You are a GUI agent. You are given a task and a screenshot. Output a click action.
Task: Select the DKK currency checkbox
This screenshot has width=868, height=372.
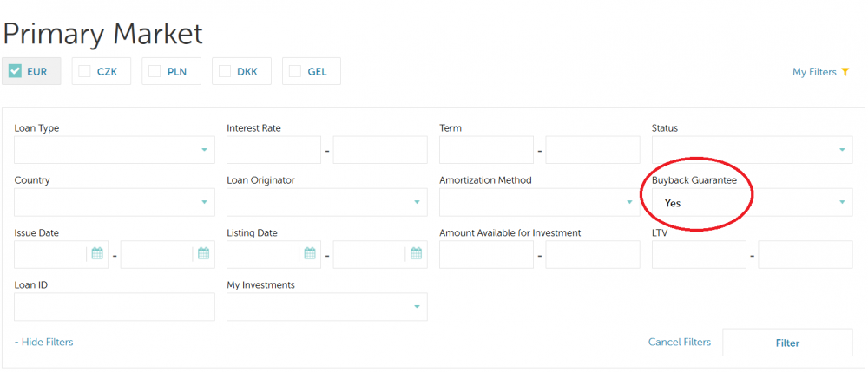(x=225, y=71)
